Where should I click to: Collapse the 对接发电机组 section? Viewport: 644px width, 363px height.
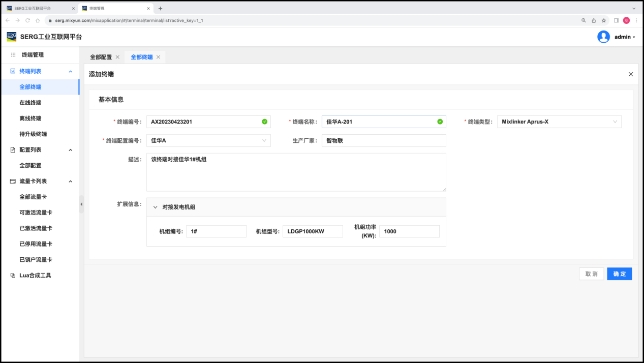pos(156,207)
